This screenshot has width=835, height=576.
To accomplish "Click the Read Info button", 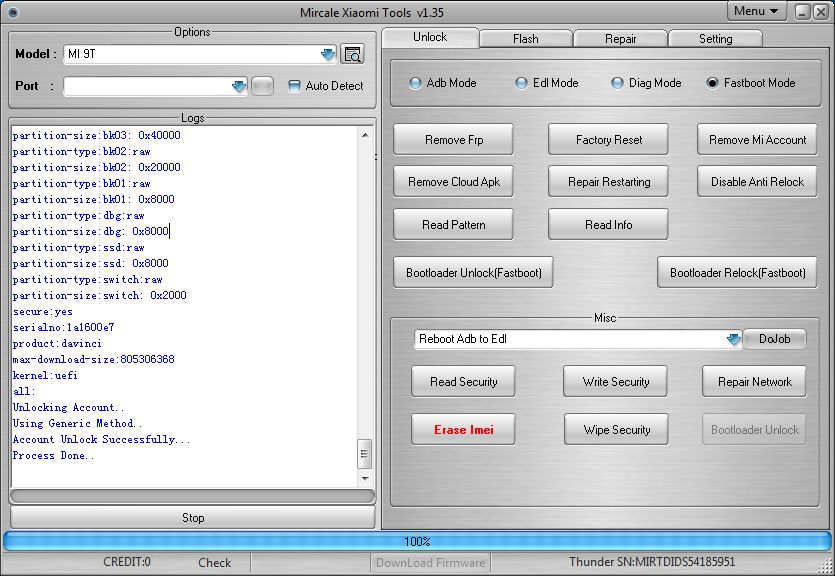I will click(x=609, y=225).
